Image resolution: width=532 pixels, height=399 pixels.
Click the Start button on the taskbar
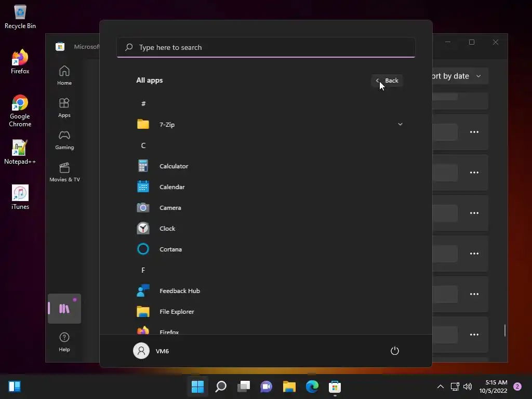click(198, 387)
